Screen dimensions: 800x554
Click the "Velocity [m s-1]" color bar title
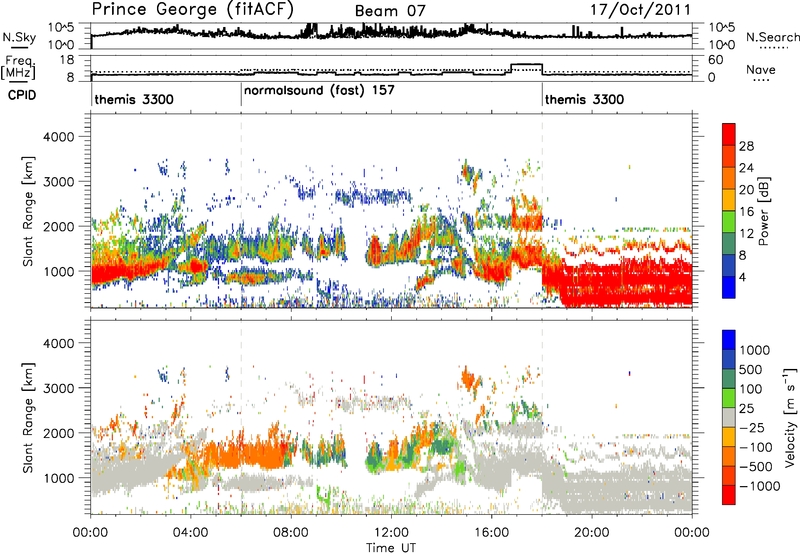tap(790, 417)
